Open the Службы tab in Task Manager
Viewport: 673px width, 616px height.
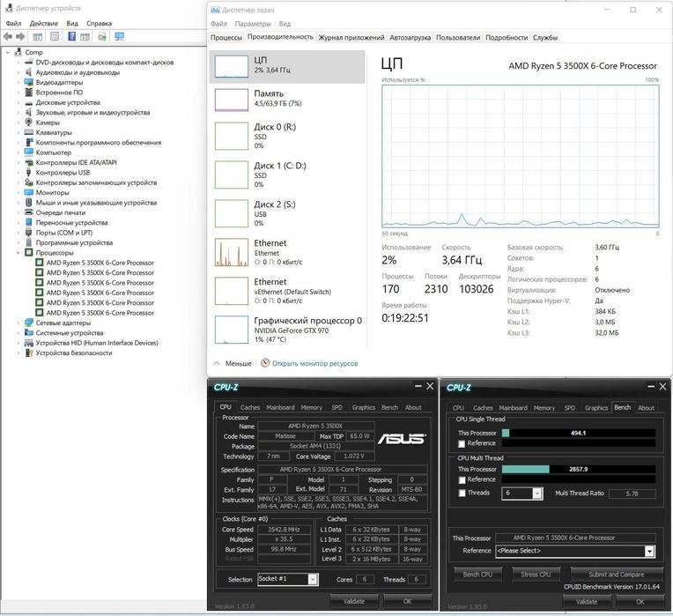(x=545, y=37)
